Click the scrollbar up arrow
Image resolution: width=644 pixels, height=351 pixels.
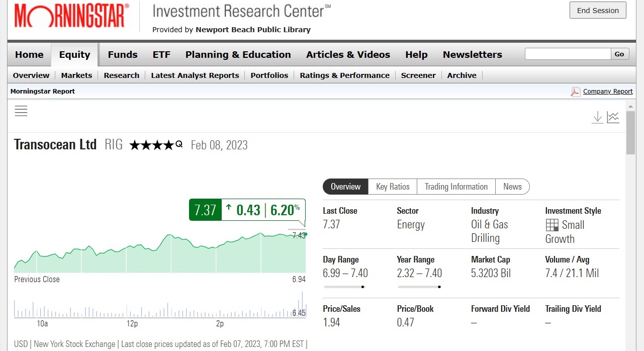[630, 106]
